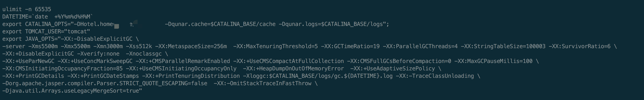
Task: Click the '-XX:CMSInitiatingOccupancyFraction=85' option
Action: tap(62, 69)
